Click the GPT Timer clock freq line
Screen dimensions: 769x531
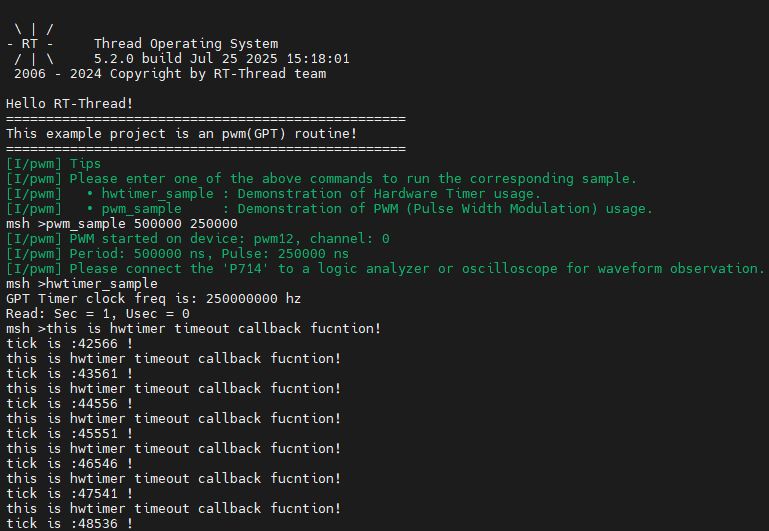click(154, 298)
